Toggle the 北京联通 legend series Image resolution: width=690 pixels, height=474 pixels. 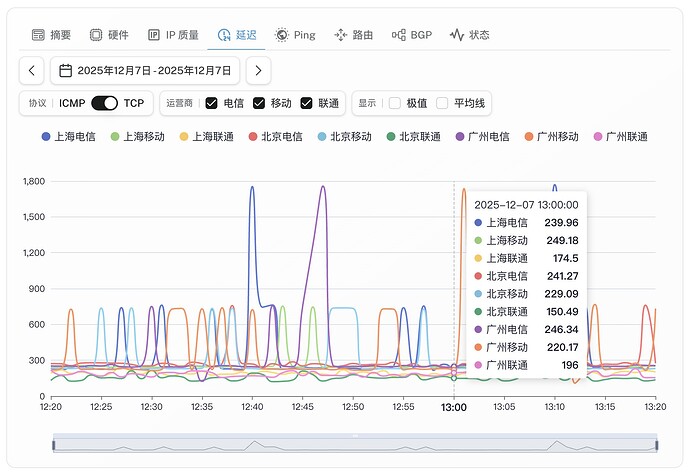414,137
